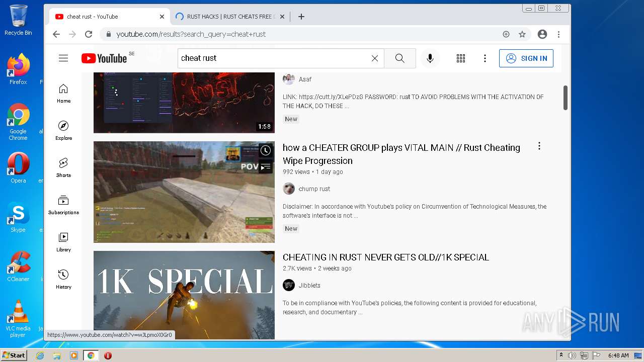Open more actions for CHEATER GROUP video

pos(539,146)
